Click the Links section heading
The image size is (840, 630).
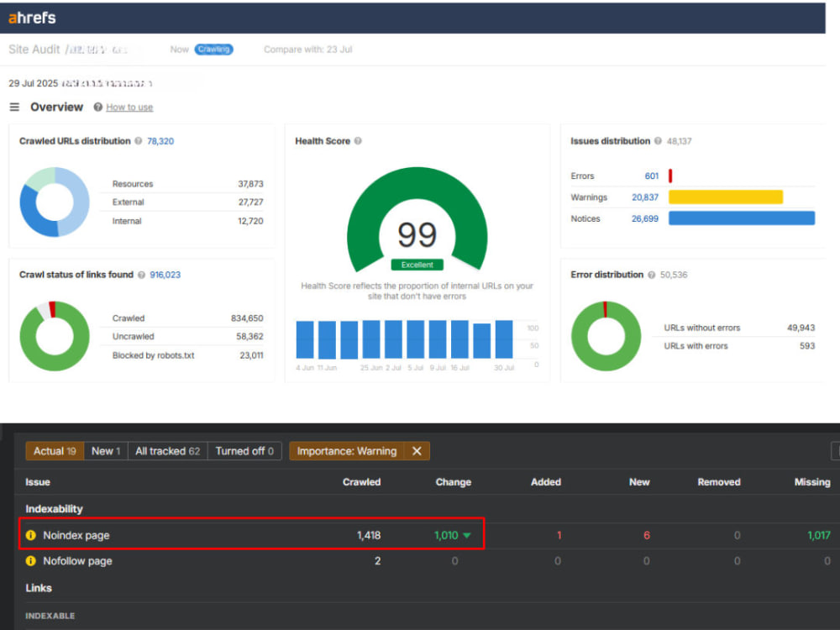point(39,588)
